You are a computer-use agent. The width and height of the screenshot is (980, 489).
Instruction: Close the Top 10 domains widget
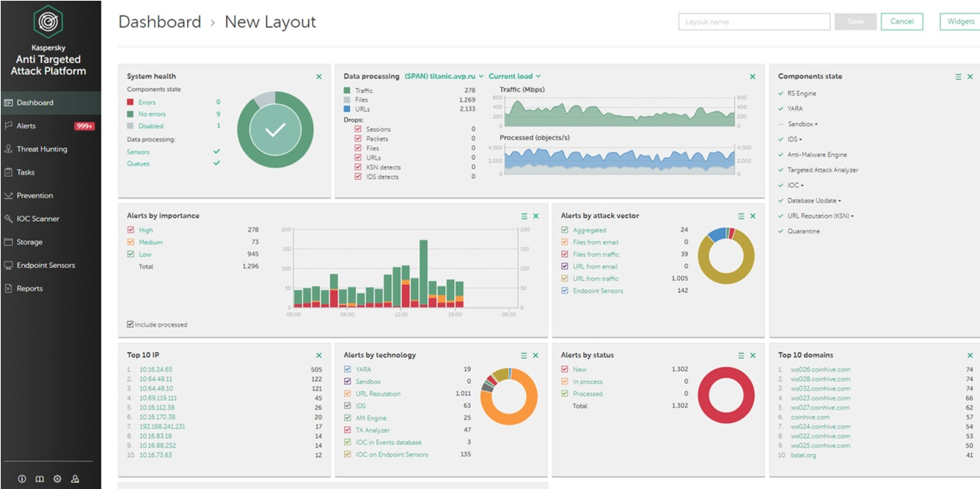[x=970, y=355]
